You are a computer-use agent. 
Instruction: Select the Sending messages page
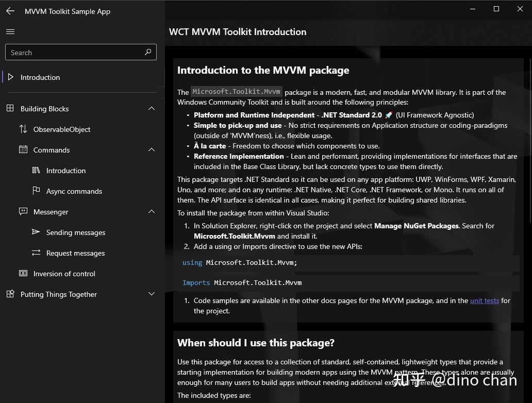(76, 232)
